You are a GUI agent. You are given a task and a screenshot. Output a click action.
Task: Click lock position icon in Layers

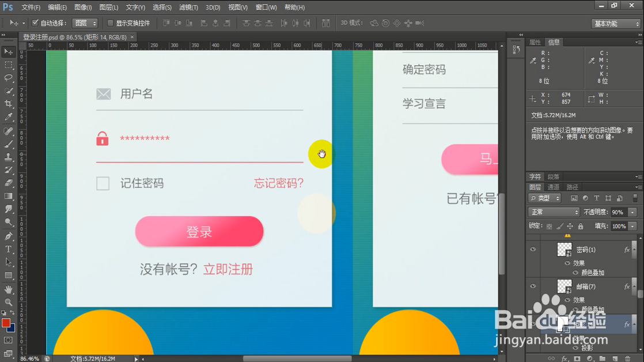coord(570,227)
